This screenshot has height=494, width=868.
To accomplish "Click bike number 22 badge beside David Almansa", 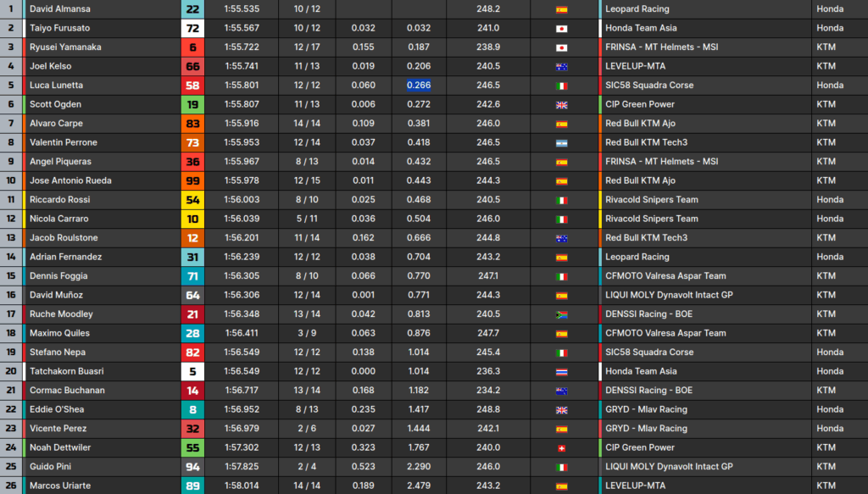I will tap(192, 8).
